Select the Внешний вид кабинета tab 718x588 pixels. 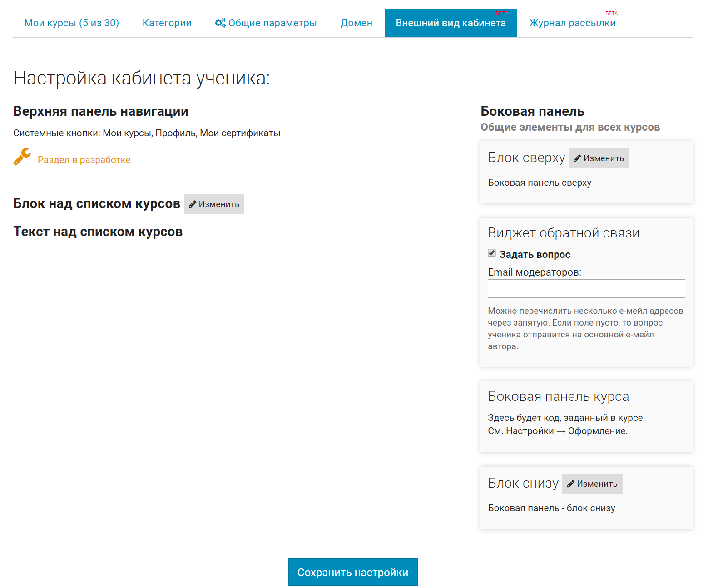click(x=451, y=23)
